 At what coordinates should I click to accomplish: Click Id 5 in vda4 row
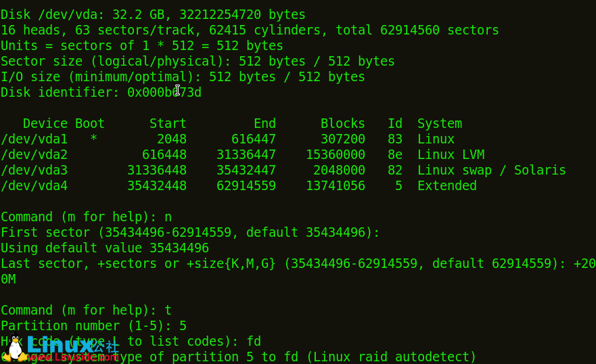(x=398, y=186)
